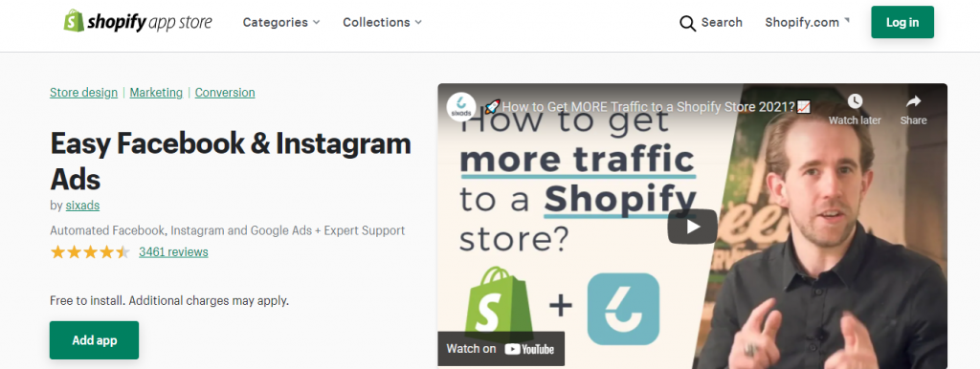
Task: Open the Marketing category link
Action: point(156,93)
